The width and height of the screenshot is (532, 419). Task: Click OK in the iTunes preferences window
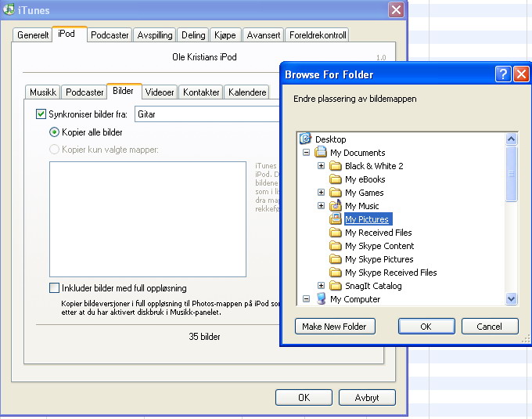[304, 397]
